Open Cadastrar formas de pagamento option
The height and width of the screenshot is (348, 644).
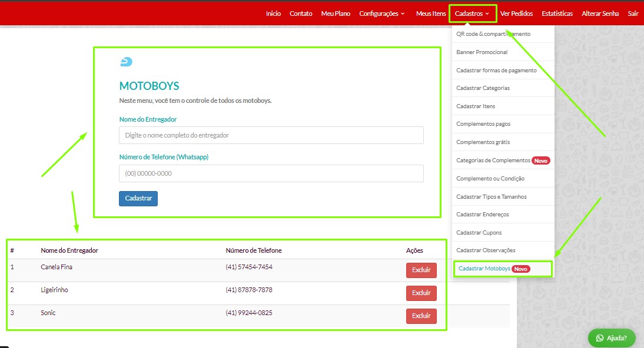pyautogui.click(x=496, y=71)
